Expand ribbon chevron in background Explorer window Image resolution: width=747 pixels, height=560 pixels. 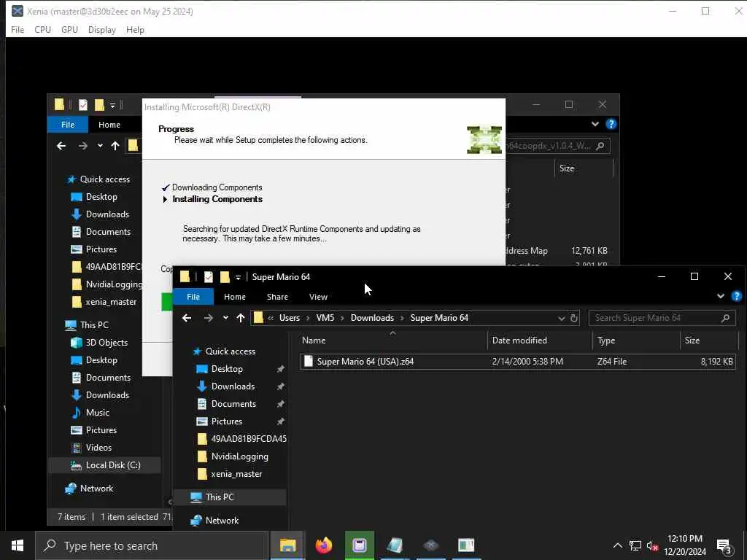(x=595, y=124)
